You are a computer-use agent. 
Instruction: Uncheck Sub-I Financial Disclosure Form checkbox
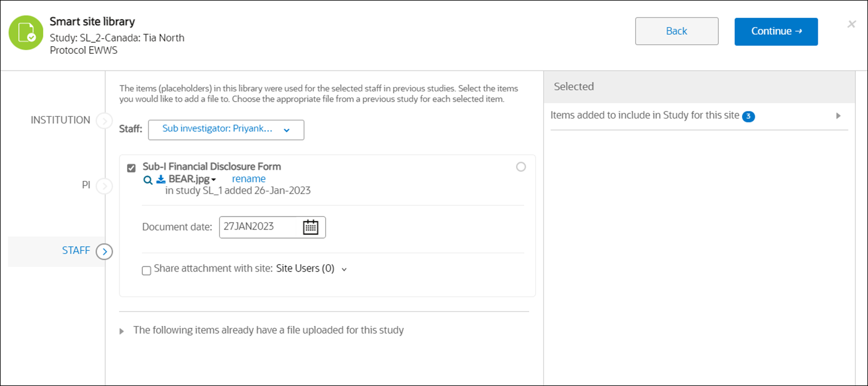tap(131, 168)
